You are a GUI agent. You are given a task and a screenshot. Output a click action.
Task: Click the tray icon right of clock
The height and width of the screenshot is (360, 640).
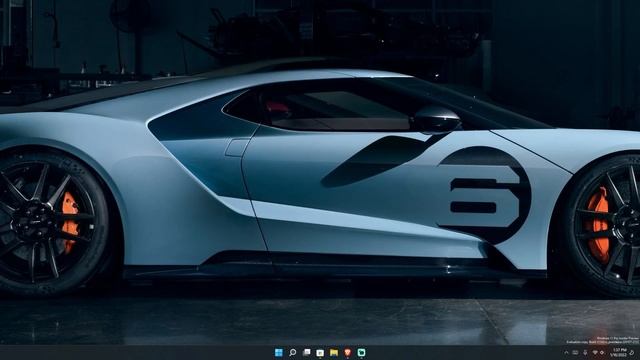tap(632, 353)
